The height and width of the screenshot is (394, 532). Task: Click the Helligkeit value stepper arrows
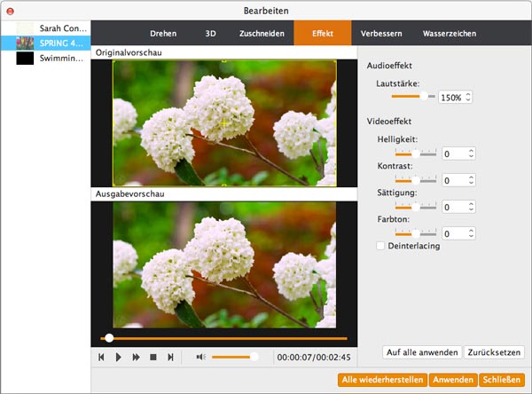pos(471,154)
